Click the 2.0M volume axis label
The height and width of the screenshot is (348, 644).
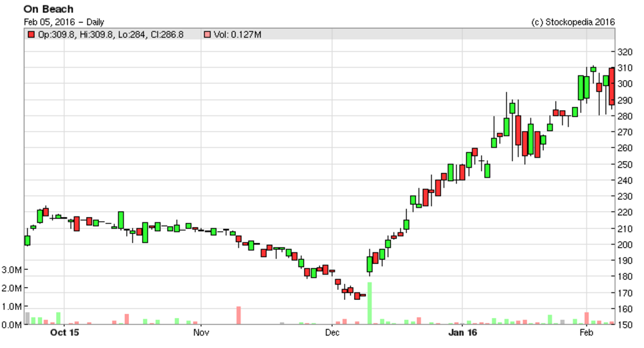11,289
